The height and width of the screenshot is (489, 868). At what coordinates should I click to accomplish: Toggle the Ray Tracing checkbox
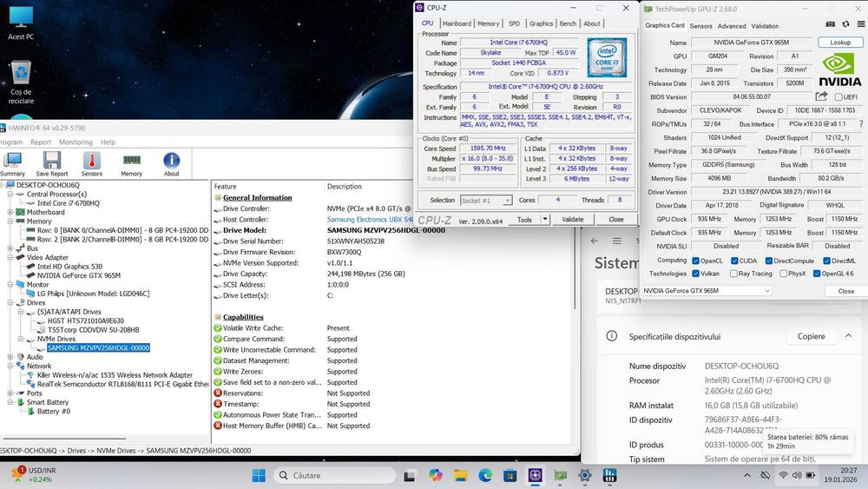point(733,273)
